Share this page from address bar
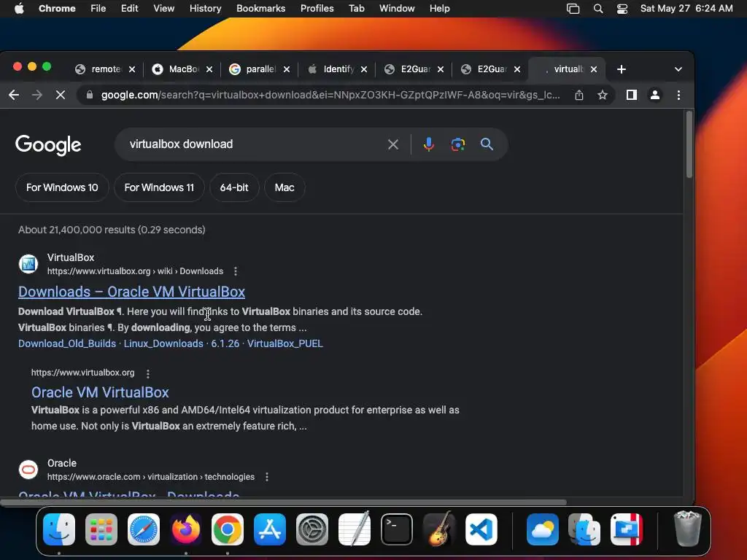This screenshot has width=747, height=560. 578,96
